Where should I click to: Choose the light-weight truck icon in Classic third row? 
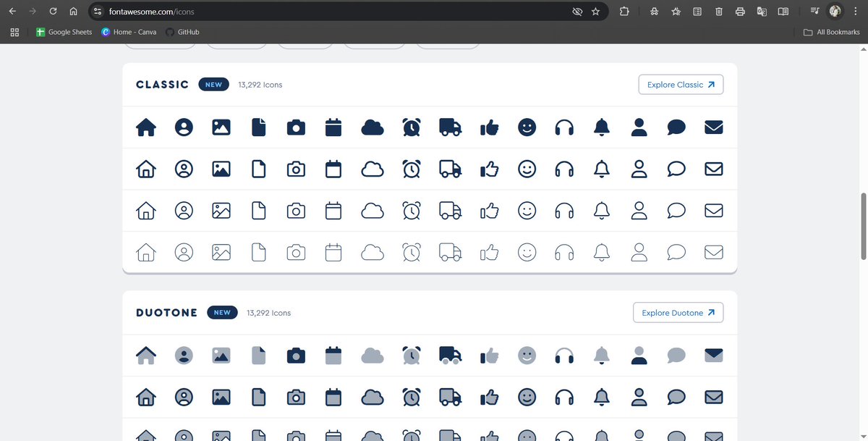tap(450, 211)
